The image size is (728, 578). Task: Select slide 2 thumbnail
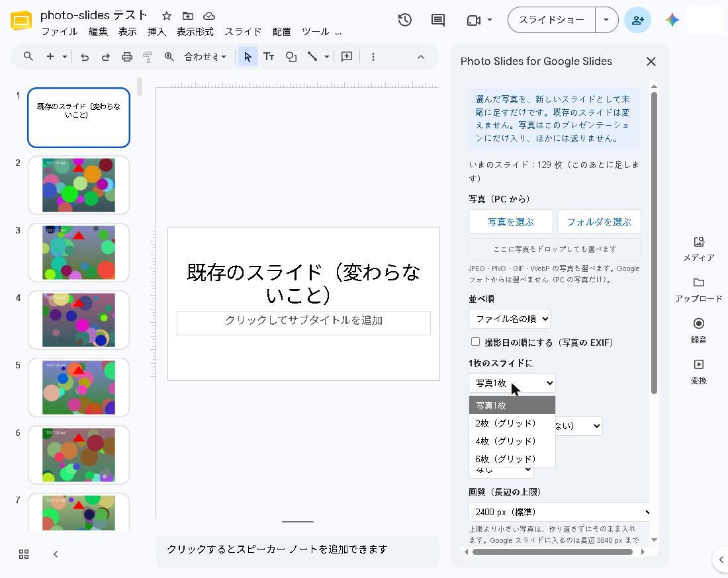pyautogui.click(x=79, y=185)
